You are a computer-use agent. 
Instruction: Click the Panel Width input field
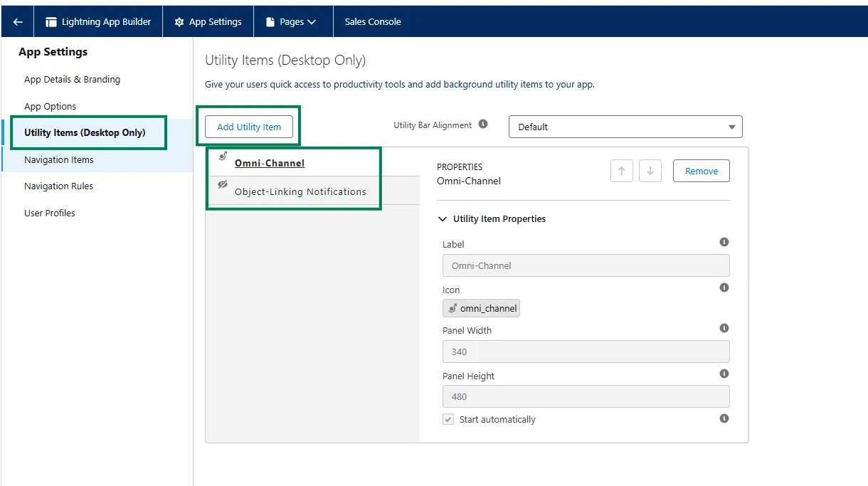coord(586,352)
